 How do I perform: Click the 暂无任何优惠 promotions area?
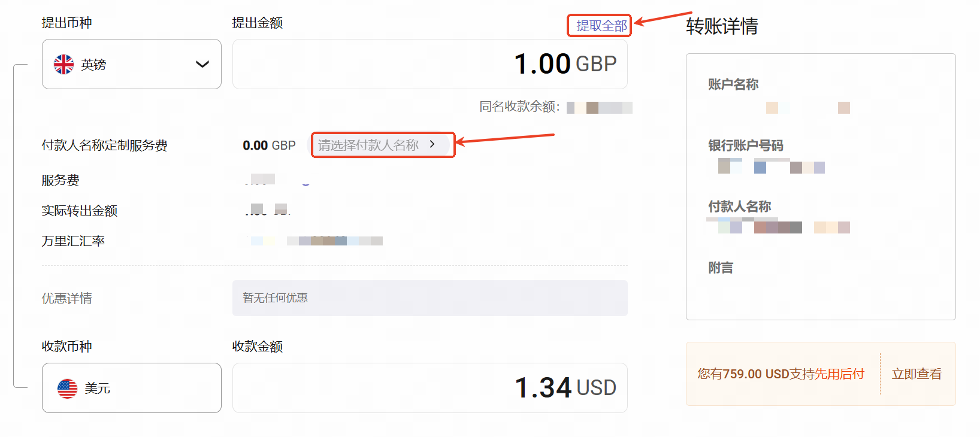tap(429, 298)
